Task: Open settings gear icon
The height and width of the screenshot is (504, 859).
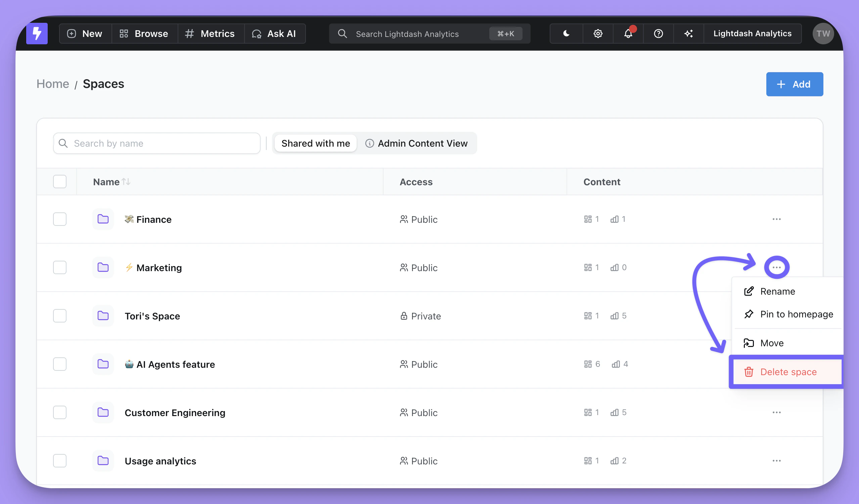Action: tap(598, 33)
